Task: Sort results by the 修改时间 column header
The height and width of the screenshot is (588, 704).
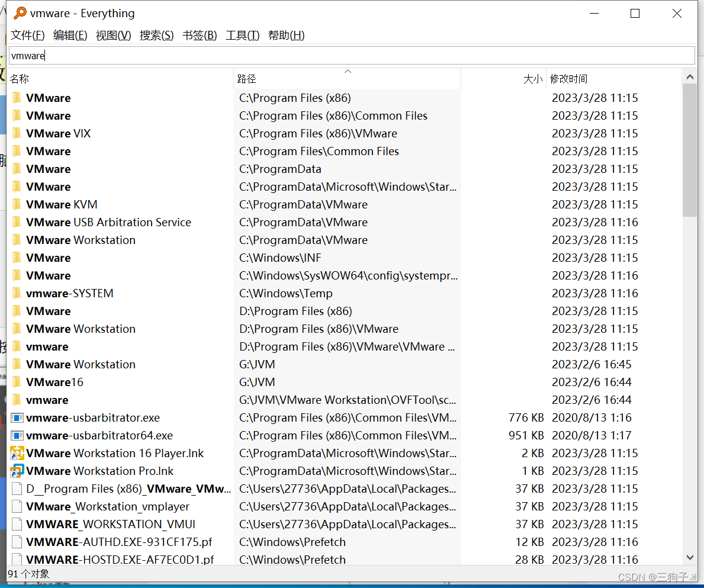Action: click(x=568, y=79)
